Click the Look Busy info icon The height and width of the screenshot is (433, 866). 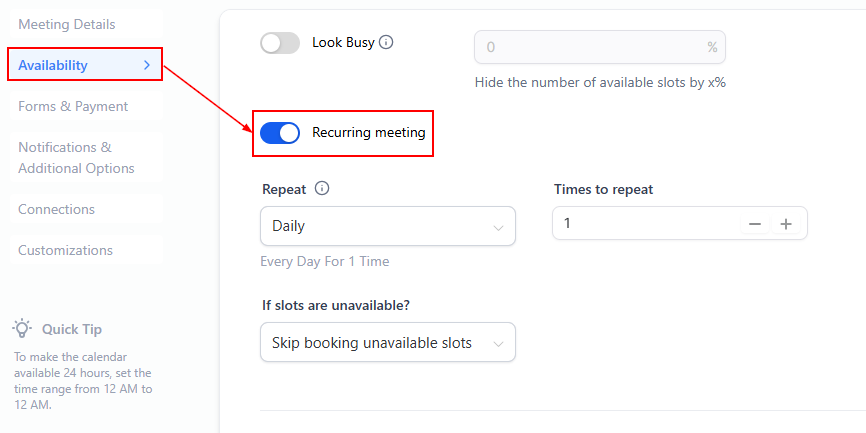click(387, 43)
